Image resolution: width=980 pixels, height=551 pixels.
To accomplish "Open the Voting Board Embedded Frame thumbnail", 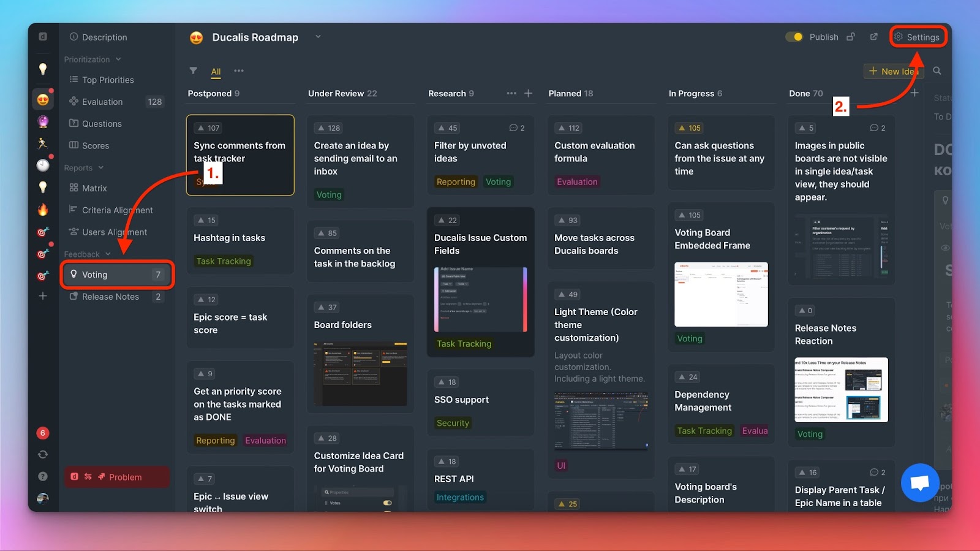I will click(721, 294).
